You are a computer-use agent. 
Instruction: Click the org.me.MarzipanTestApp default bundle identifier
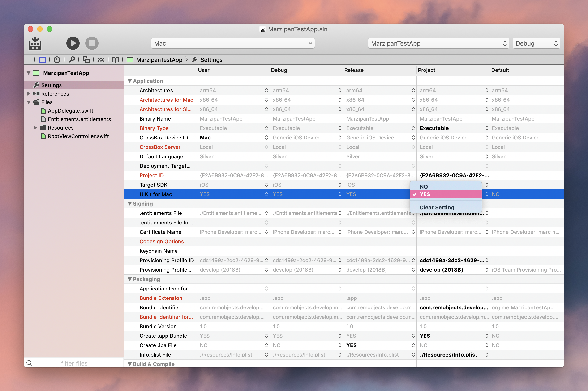522,308
